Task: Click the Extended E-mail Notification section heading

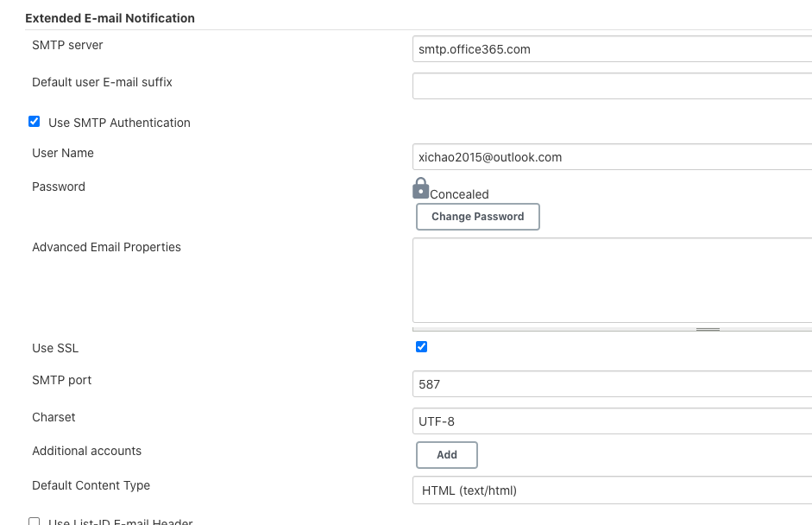Action: click(110, 18)
